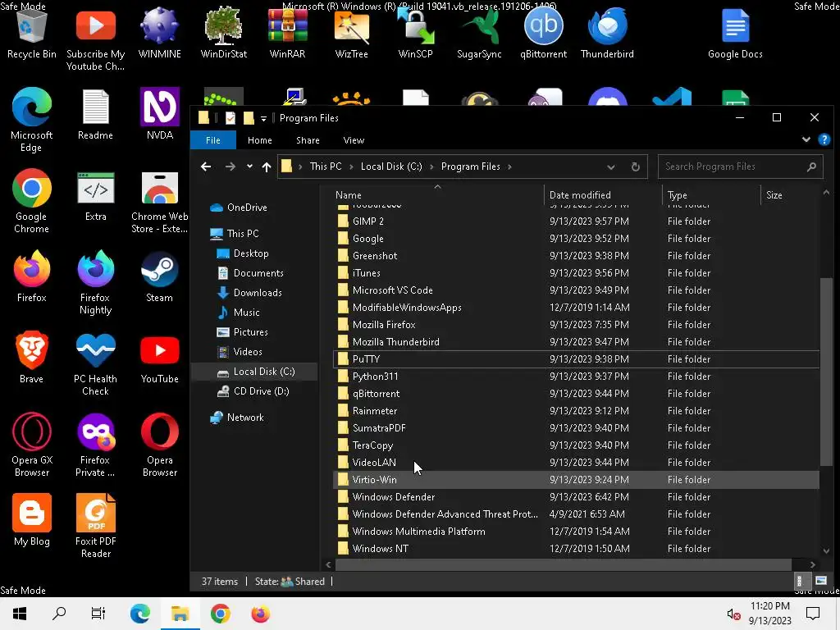Open the Foxit PDF Reader desktop icon

coord(95,526)
